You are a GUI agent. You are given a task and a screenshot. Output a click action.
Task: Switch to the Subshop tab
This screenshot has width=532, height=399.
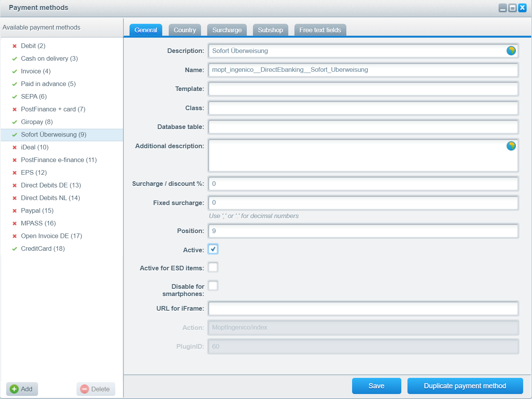[270, 30]
